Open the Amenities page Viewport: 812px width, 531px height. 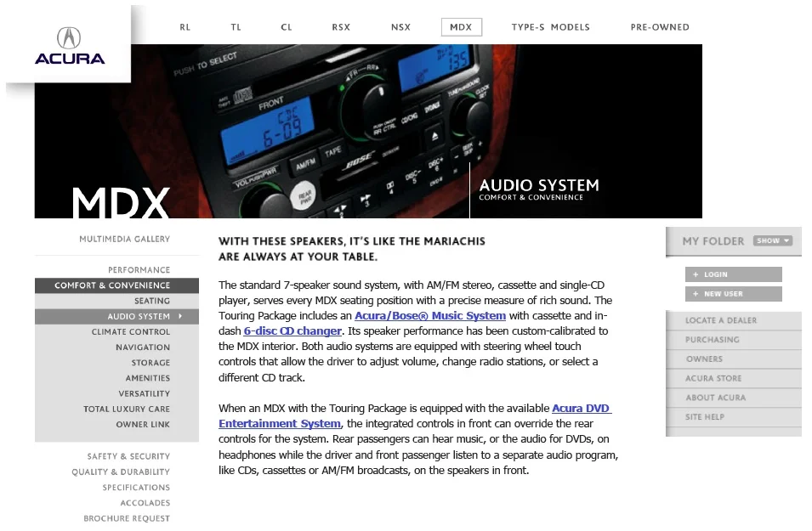(148, 378)
